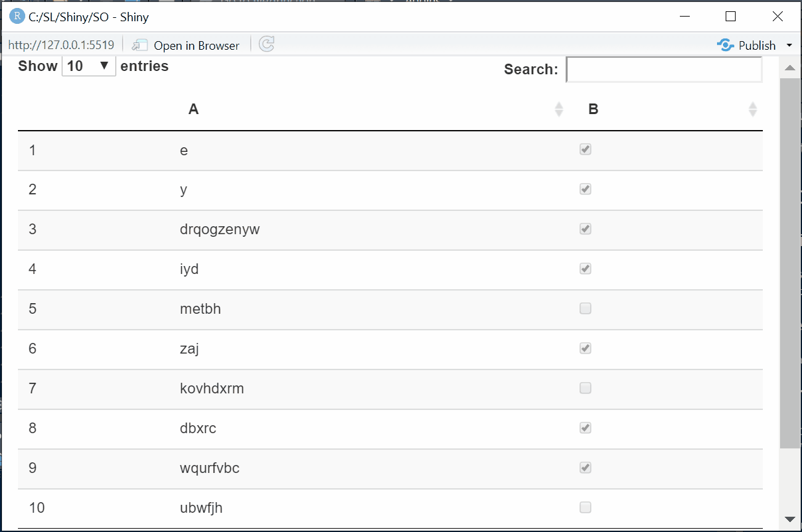
Task: Toggle the checkbox in row 5 (metbh)
Action: click(x=585, y=308)
